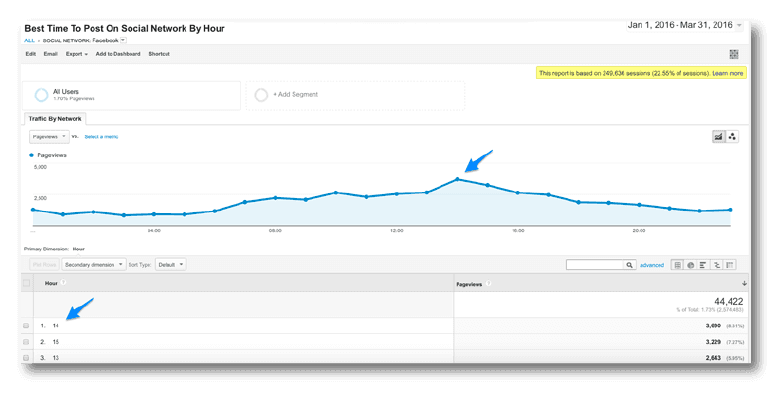
Task: Click the 08:00 axis label
Action: [x=275, y=230]
